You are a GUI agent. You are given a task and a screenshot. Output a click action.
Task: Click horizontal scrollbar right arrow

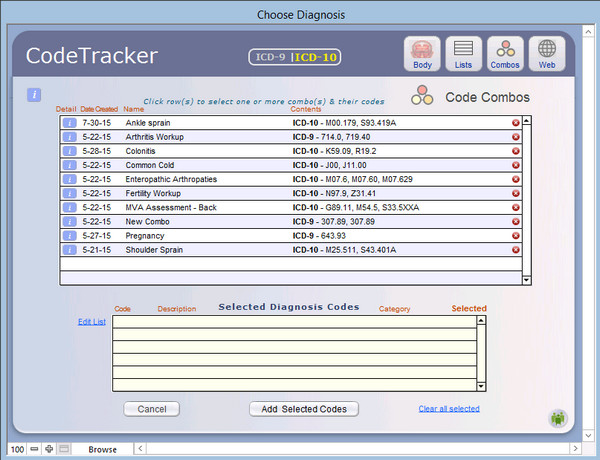575,448
